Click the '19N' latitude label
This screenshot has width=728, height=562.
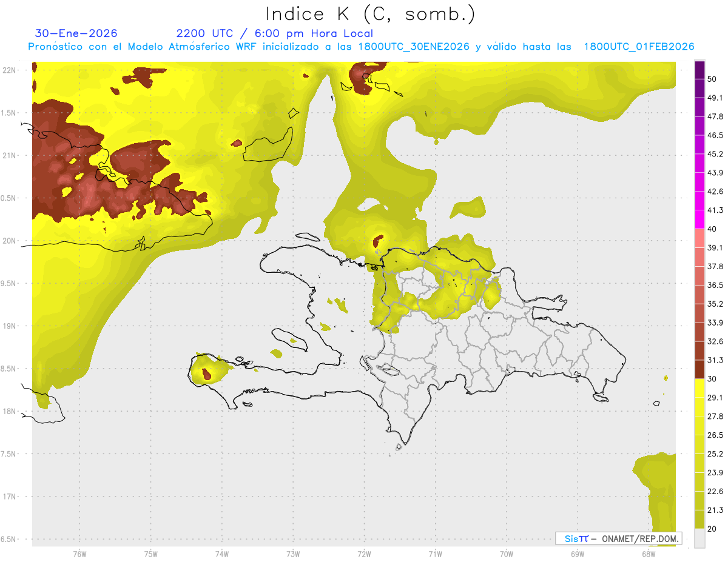[x=9, y=326]
